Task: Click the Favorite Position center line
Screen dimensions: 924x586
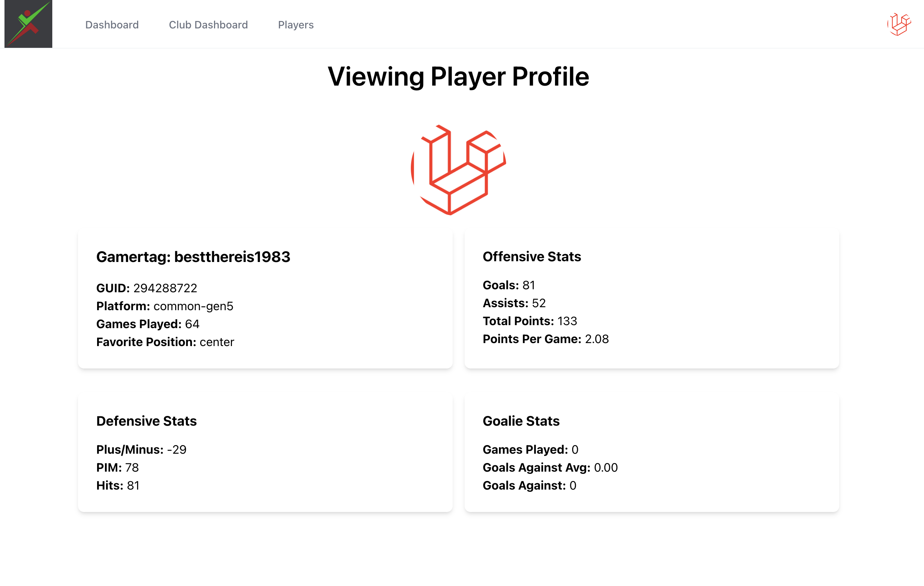Action: pyautogui.click(x=165, y=342)
